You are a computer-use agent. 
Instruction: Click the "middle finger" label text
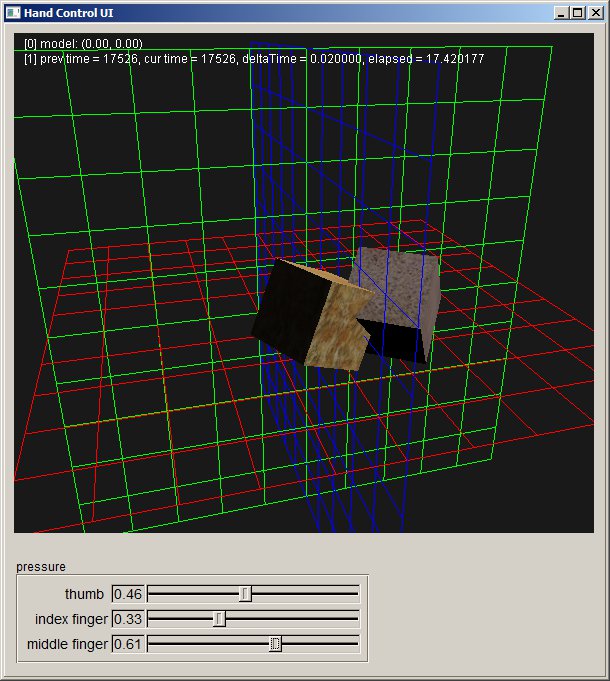(x=67, y=644)
